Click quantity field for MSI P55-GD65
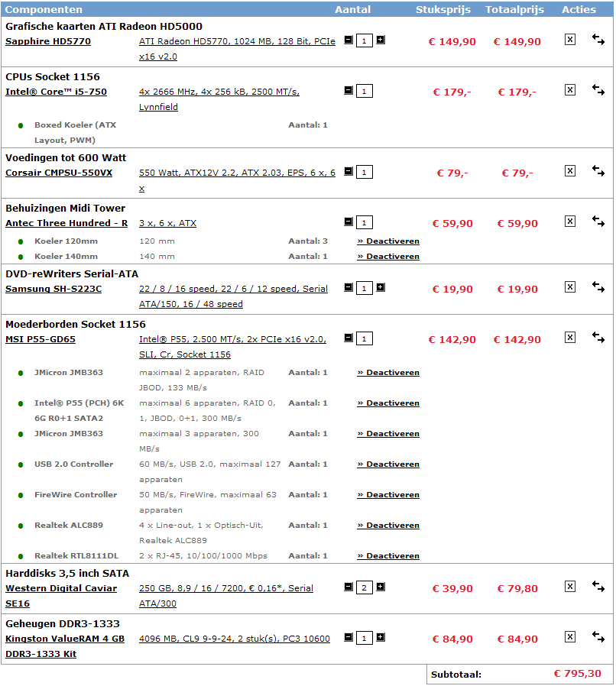 point(365,338)
